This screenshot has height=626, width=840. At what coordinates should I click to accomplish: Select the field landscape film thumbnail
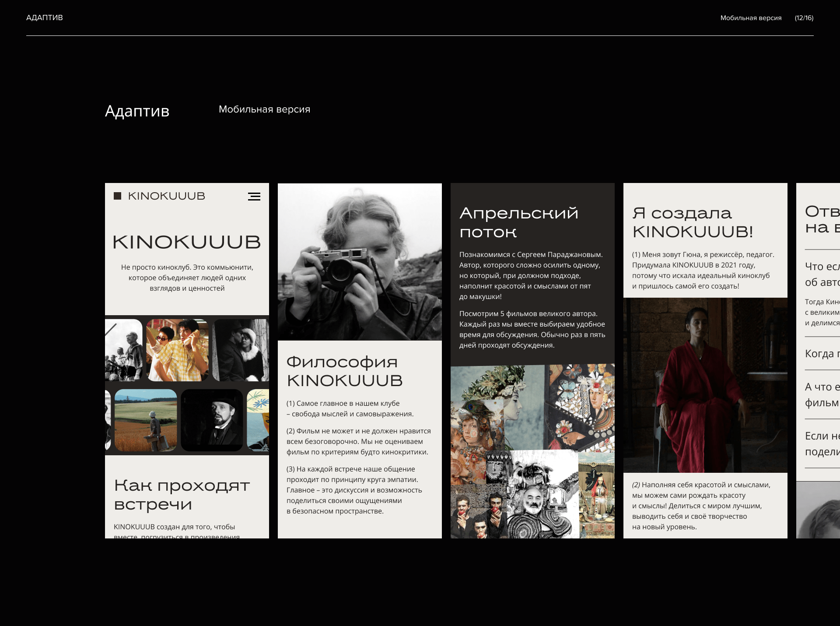pos(146,420)
